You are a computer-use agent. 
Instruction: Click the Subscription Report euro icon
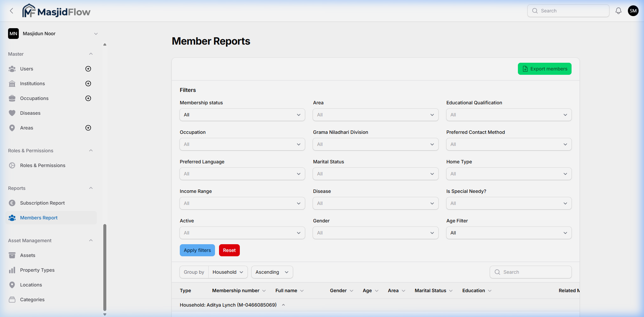click(x=12, y=203)
